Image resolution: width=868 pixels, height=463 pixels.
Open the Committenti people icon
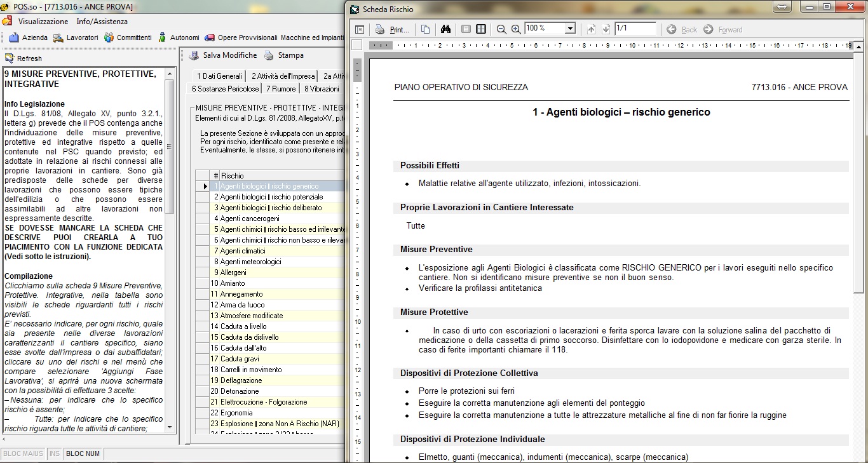pyautogui.click(x=109, y=37)
